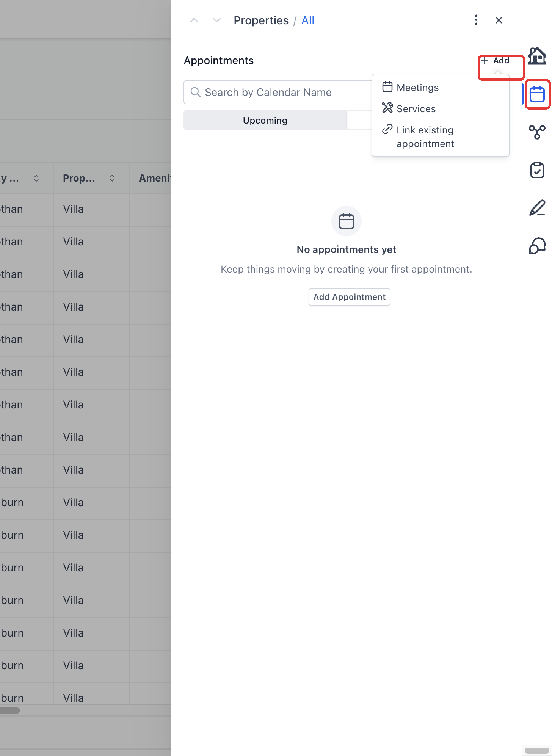
Task: Open the conversations chat bubble icon
Action: click(x=537, y=246)
